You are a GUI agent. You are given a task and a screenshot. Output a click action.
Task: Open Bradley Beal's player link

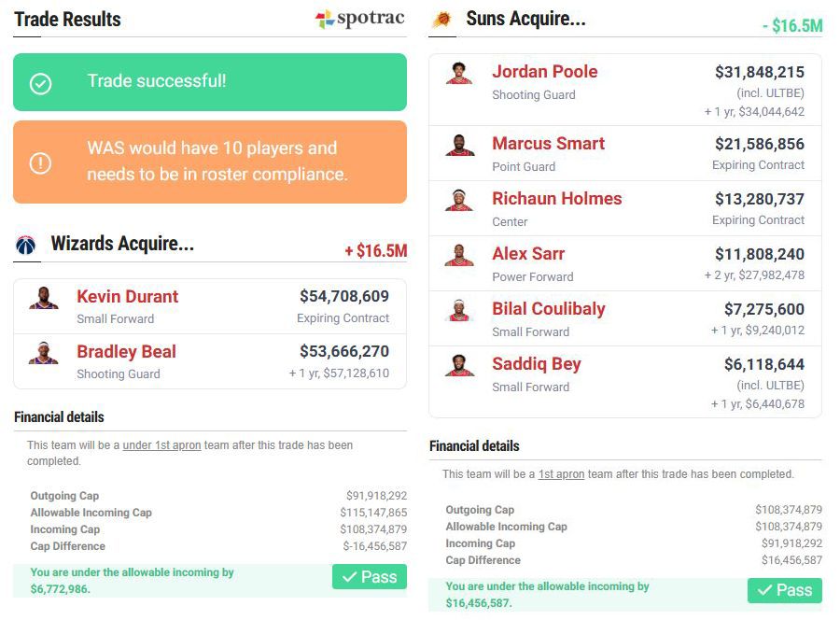click(126, 352)
